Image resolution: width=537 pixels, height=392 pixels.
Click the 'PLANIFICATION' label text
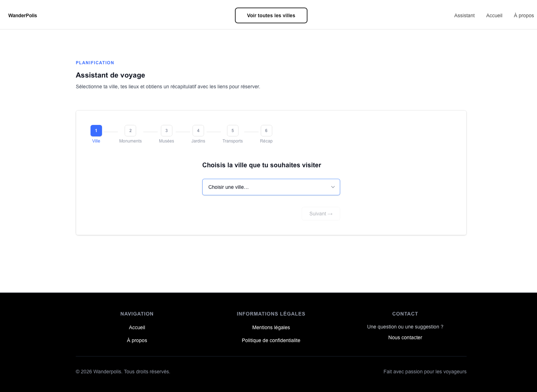pyautogui.click(x=95, y=63)
